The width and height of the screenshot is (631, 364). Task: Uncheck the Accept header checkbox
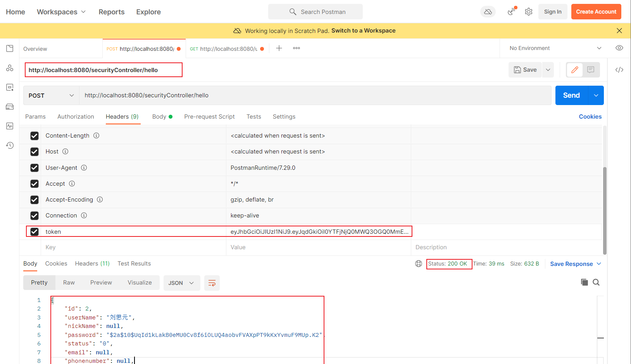pos(34,184)
